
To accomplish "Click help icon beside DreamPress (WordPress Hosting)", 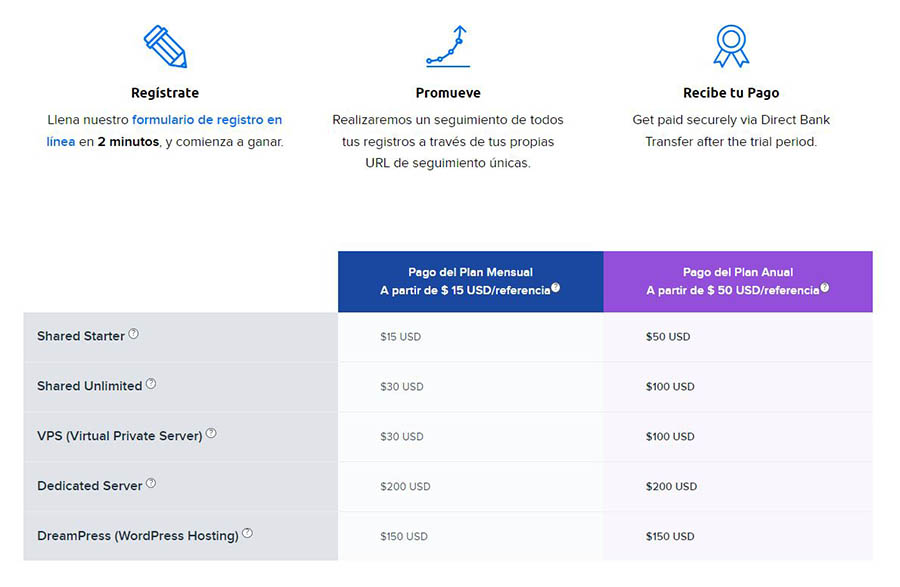I will [247, 534].
